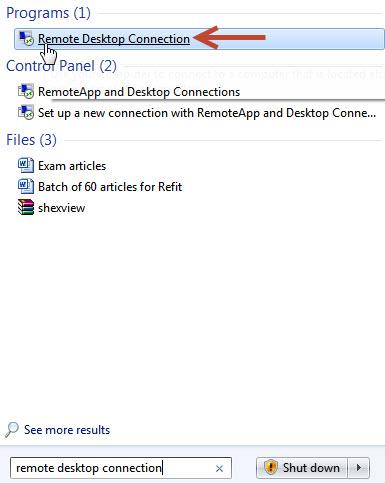
Task: Expand the arrow next to Shut down
Action: 358,468
